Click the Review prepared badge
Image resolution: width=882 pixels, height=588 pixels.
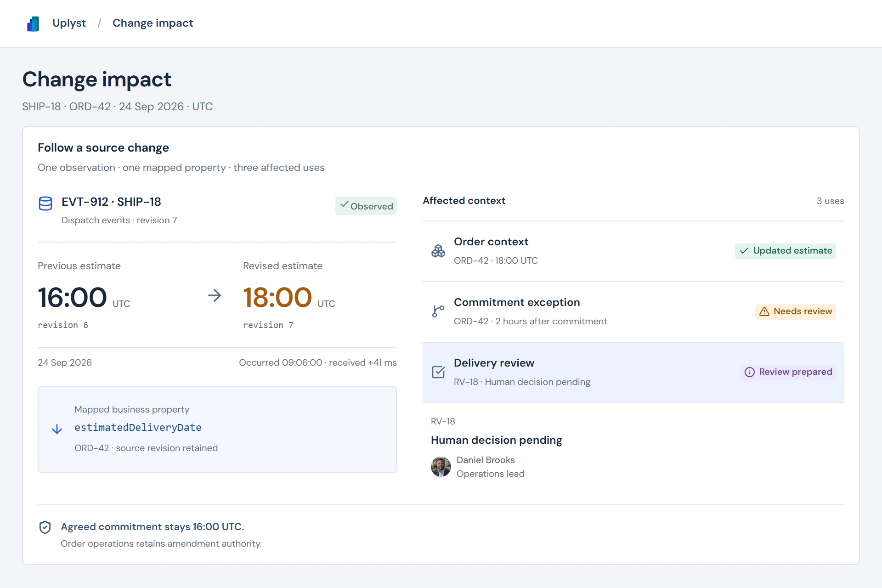[788, 372]
